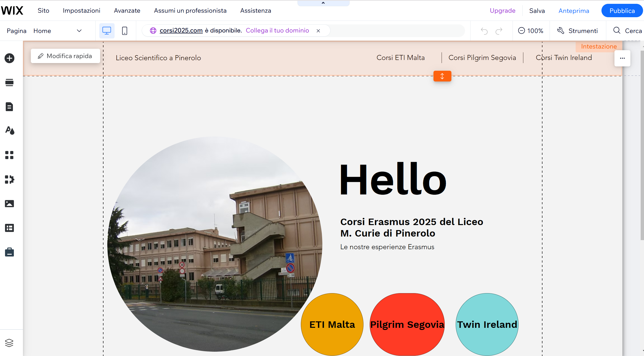Collapse the top bar with arrow

pyautogui.click(x=323, y=3)
